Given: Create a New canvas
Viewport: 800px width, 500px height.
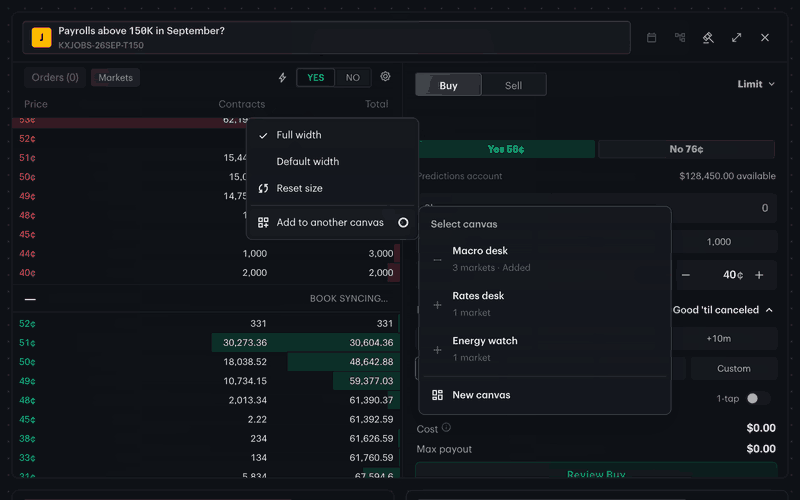Looking at the screenshot, I should [544, 395].
